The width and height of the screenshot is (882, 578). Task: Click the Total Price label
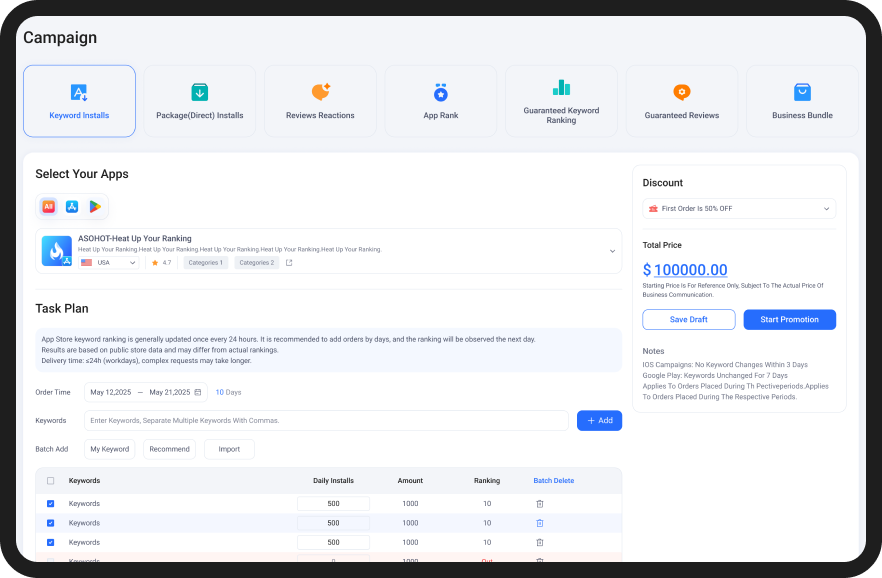662,245
